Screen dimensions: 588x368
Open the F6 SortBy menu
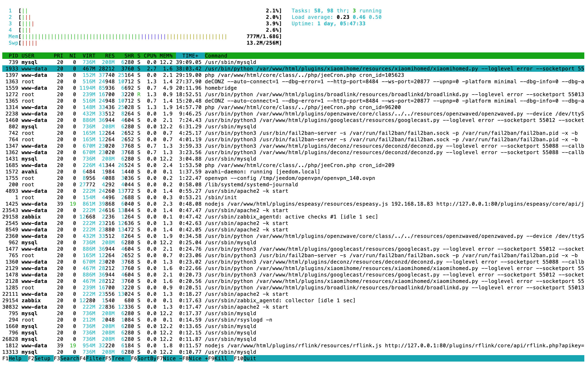click(144, 358)
